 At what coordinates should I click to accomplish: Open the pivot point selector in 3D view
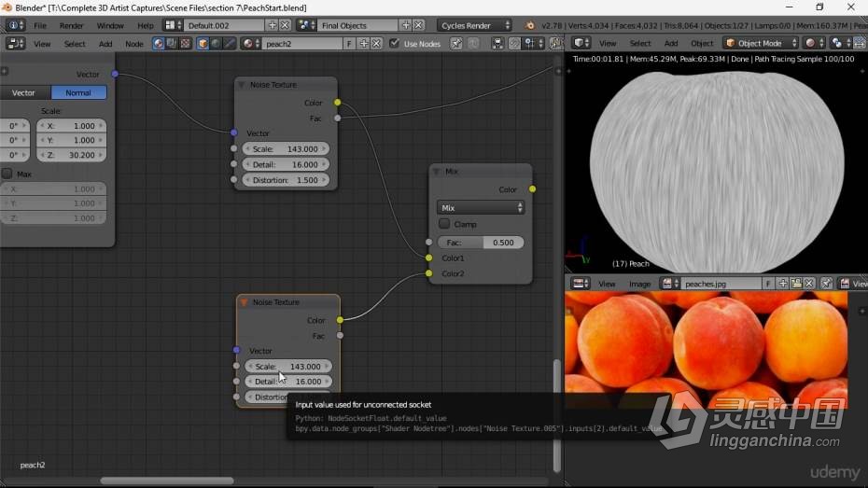[839, 43]
